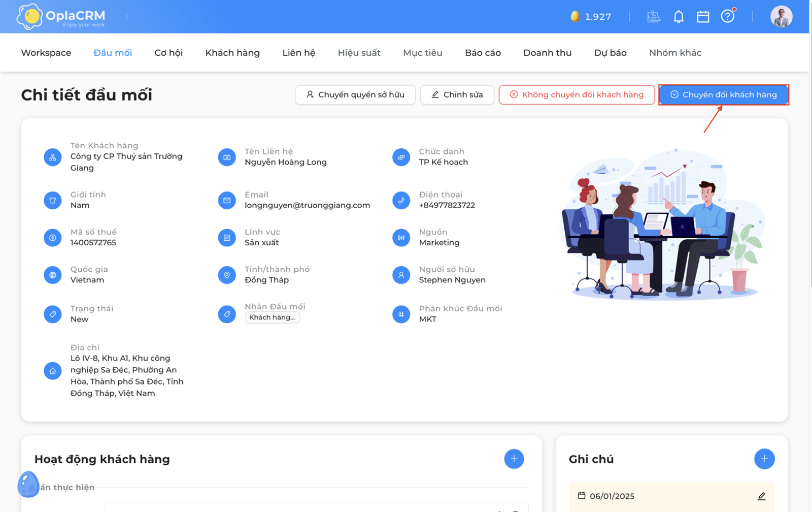The width and height of the screenshot is (812, 512).
Task: Click tax code 1400572765
Action: pyautogui.click(x=93, y=243)
